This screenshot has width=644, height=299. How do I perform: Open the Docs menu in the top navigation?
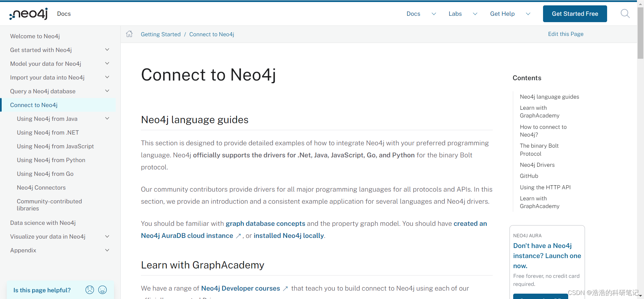coord(413,14)
